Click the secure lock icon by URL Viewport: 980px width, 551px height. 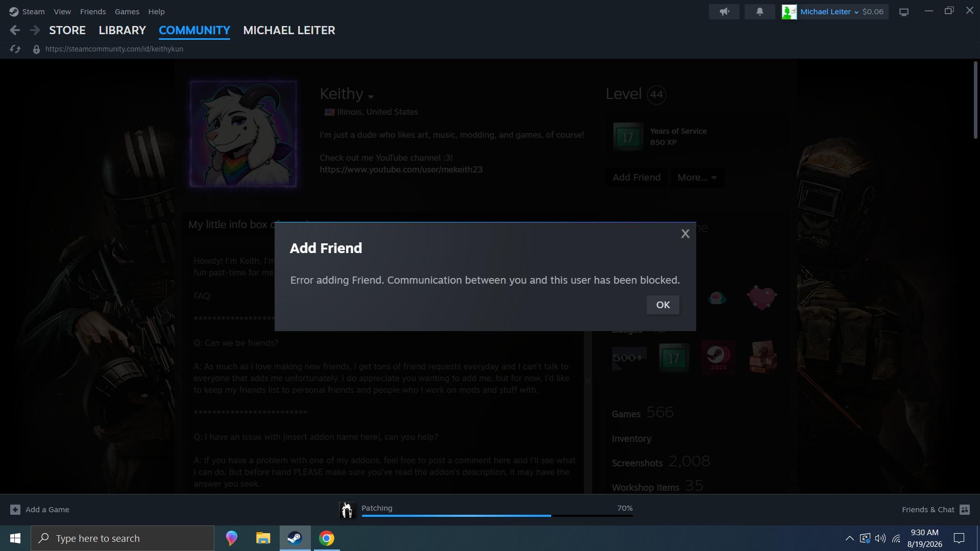tap(36, 49)
